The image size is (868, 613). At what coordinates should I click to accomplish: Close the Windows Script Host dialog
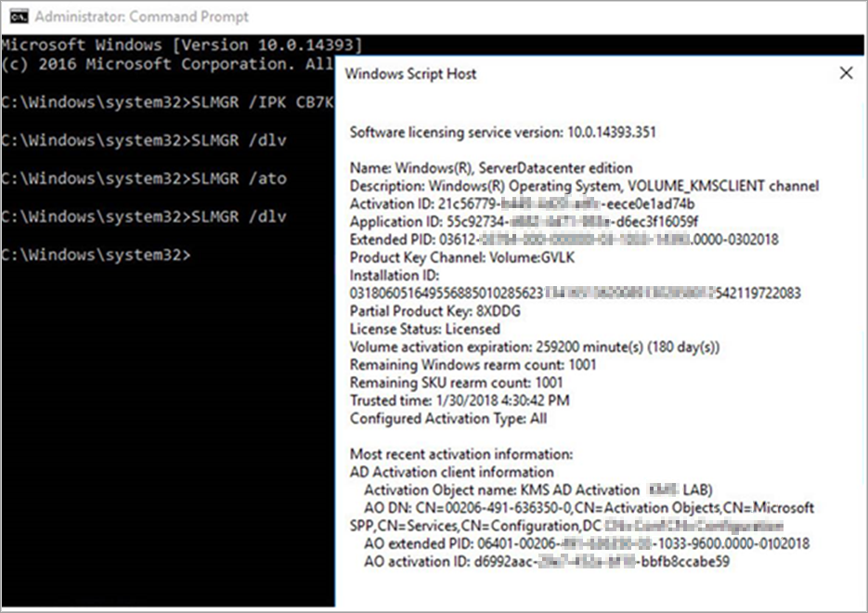pos(846,72)
